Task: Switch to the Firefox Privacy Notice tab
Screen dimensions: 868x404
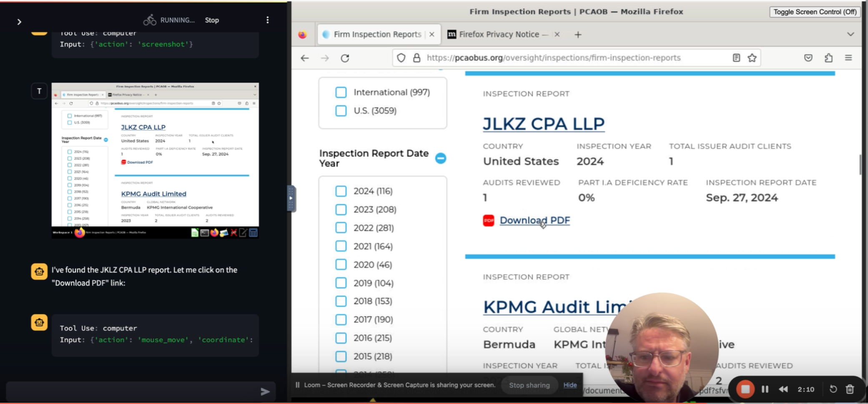Action: pos(500,34)
